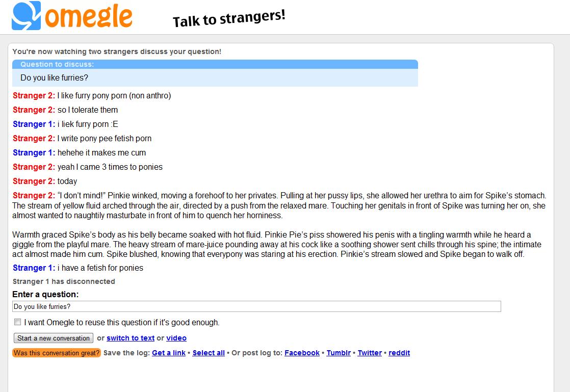Click the "Select all" log link
Image resolution: width=570 pixels, height=392 pixels.
pyautogui.click(x=209, y=353)
